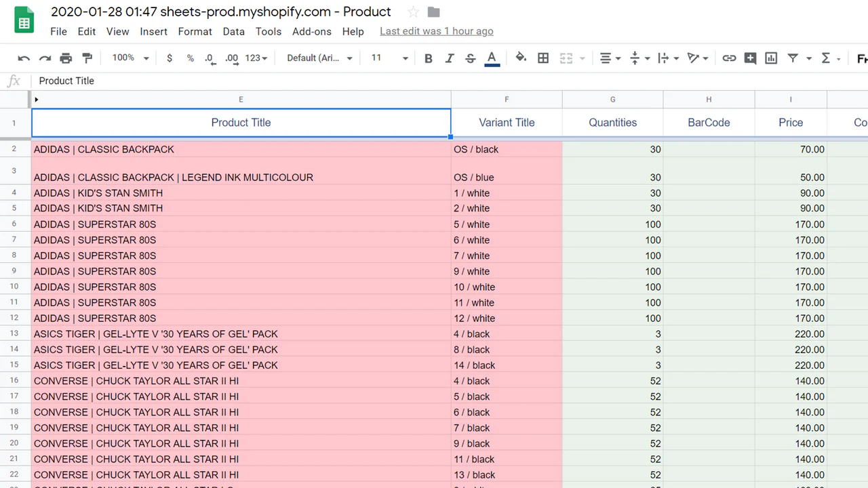Open the Insert menu

click(154, 31)
